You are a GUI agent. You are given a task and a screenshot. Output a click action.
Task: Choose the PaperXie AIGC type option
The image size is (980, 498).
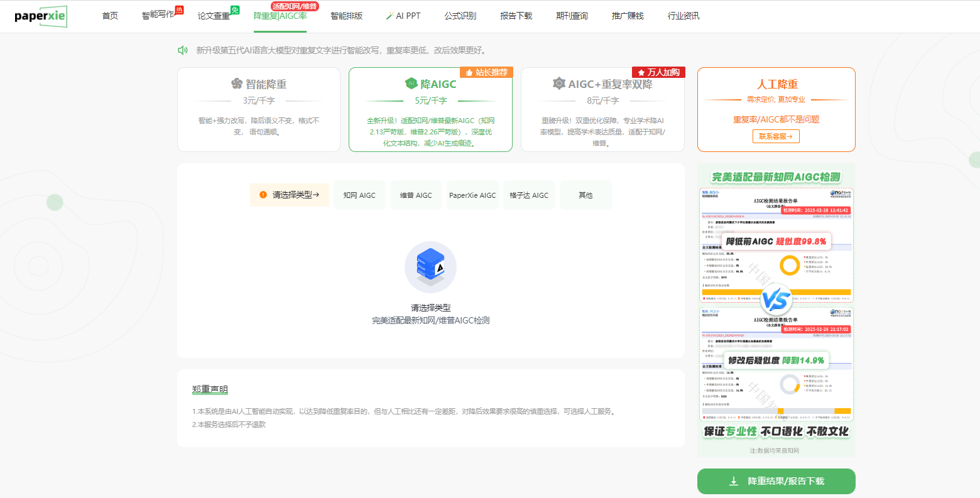click(472, 195)
